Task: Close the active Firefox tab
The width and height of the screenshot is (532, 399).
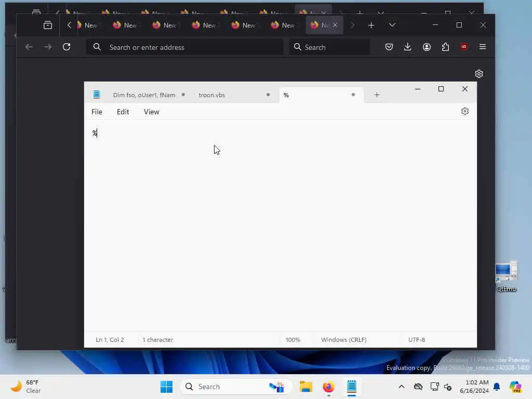Action: (335, 25)
